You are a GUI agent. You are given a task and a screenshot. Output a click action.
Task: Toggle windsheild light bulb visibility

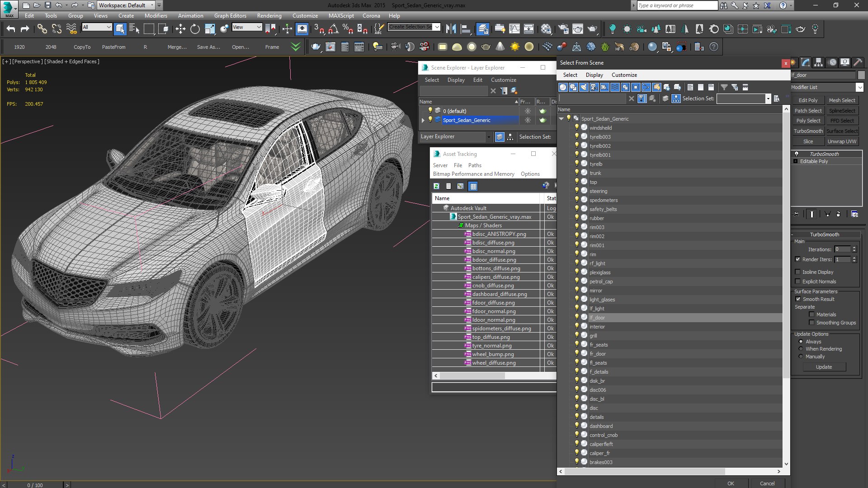[577, 127]
